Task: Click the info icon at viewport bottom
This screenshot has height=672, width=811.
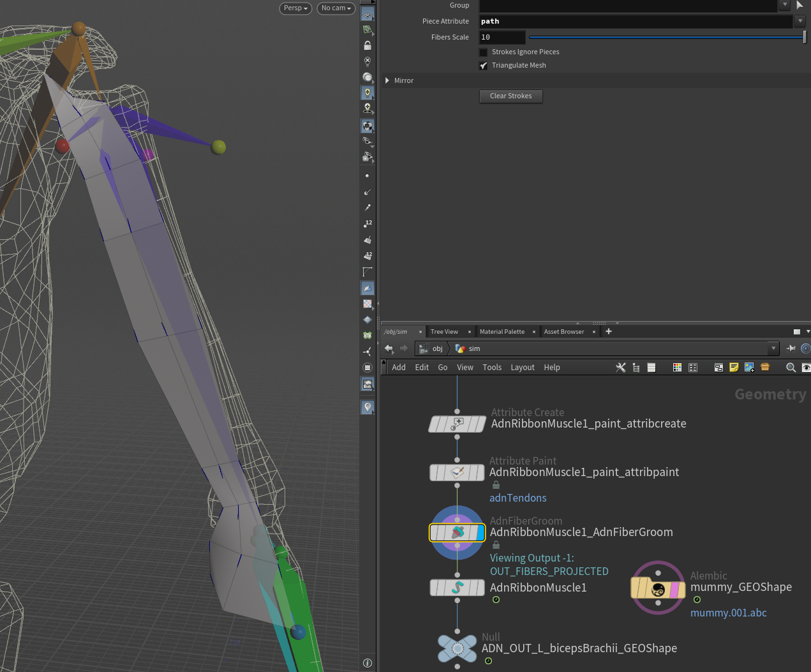Action: point(368,663)
